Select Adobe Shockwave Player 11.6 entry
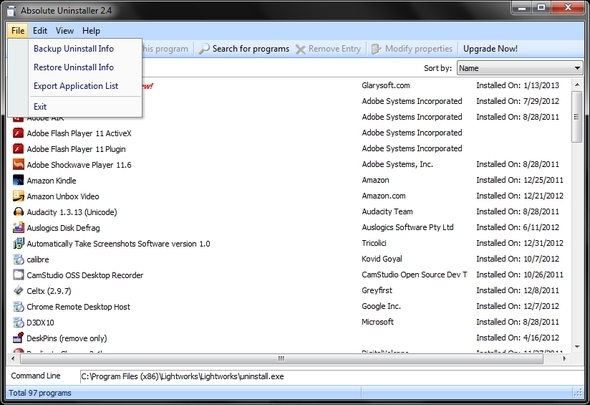This screenshot has width=590, height=405. pyautogui.click(x=79, y=165)
